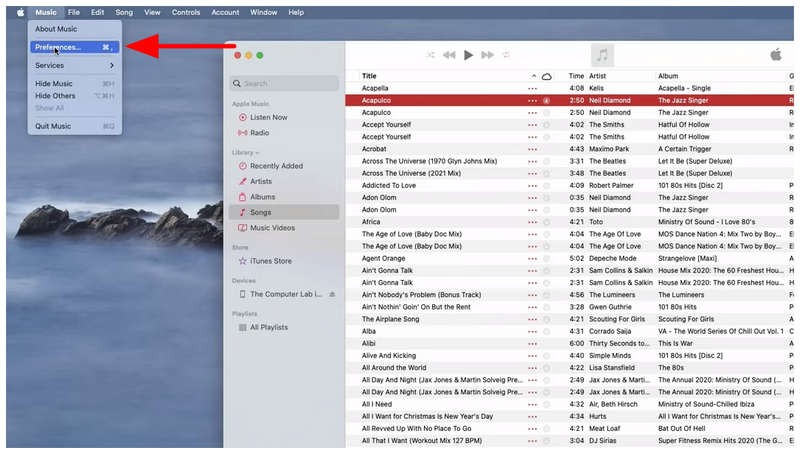Toggle shuffle playback
The image size is (800, 454).
[431, 55]
